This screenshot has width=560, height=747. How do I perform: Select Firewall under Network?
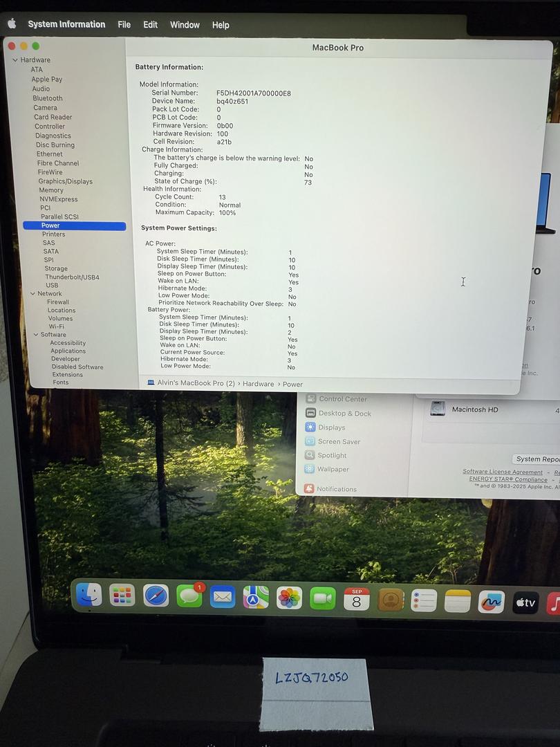click(x=58, y=302)
